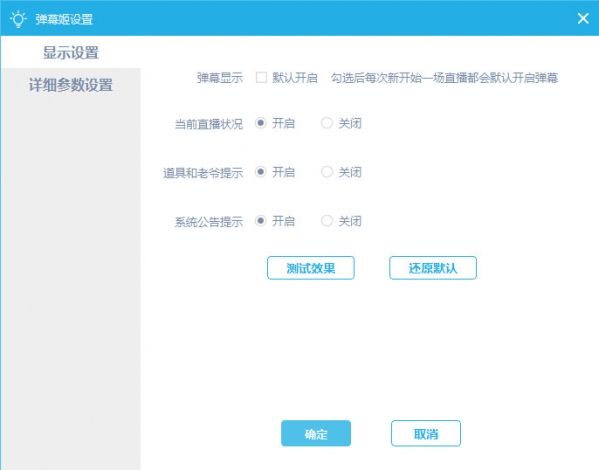The image size is (599, 470).
Task: Select 关闭 for 道具和老爷提示
Action: click(x=327, y=172)
